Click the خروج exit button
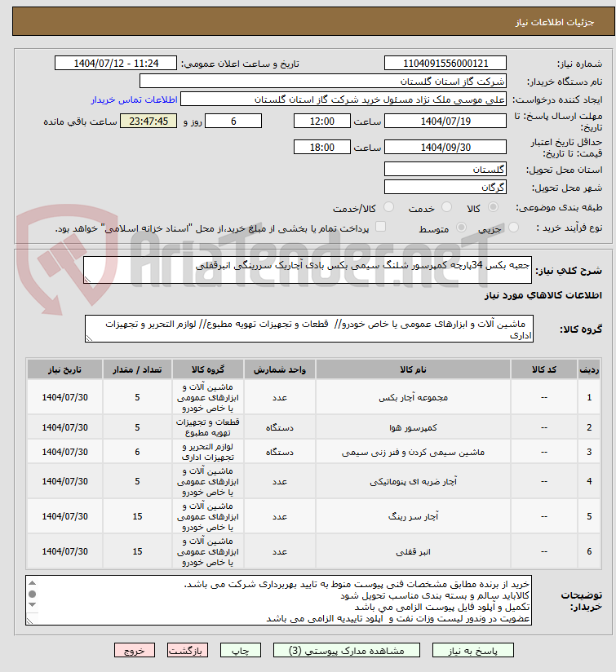 134,651
